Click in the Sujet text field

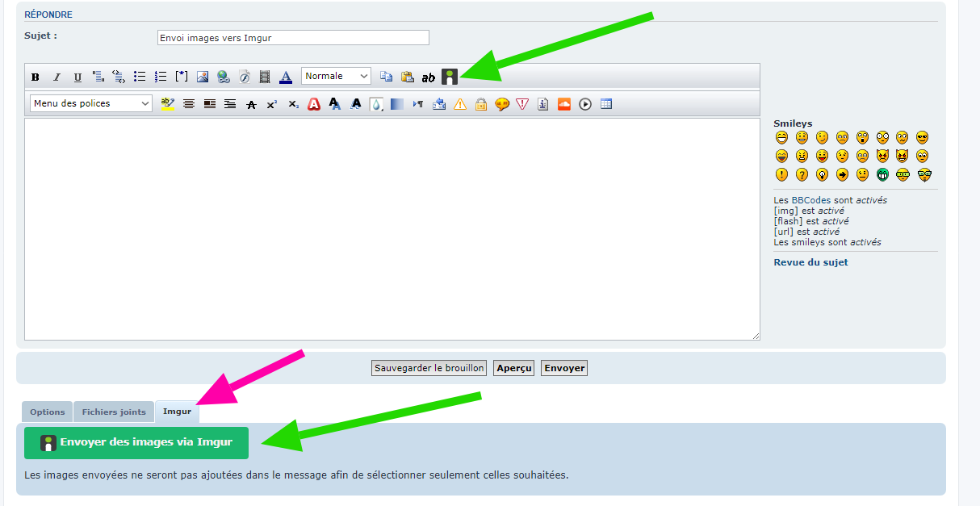tap(293, 38)
